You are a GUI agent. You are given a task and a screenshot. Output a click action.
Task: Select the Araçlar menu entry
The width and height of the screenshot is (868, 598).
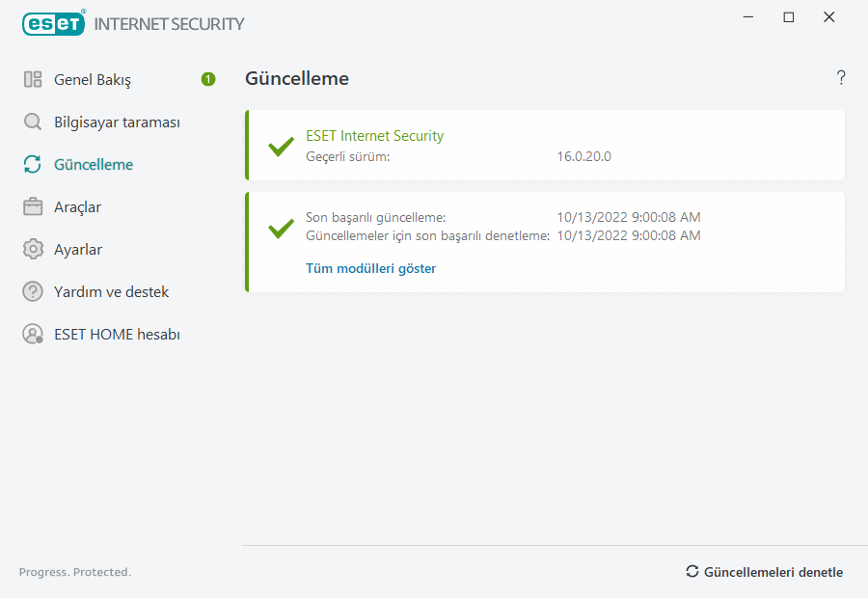tap(77, 207)
